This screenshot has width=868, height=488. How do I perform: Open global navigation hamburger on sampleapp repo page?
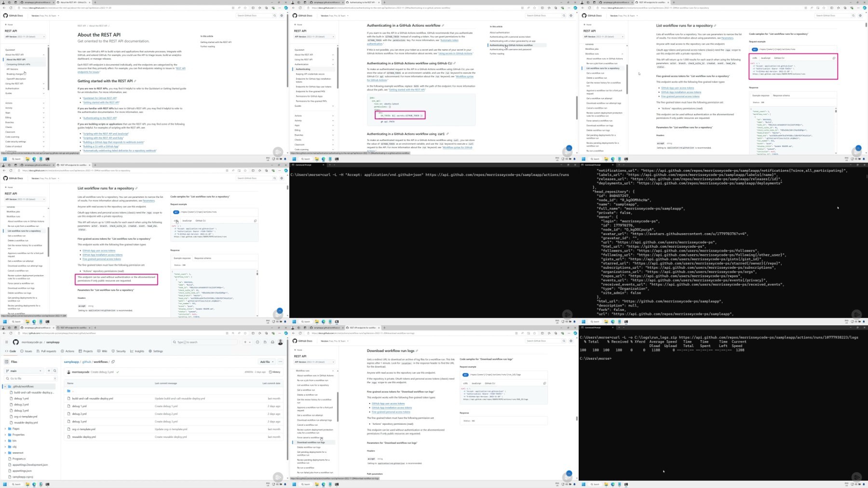[x=6, y=342]
